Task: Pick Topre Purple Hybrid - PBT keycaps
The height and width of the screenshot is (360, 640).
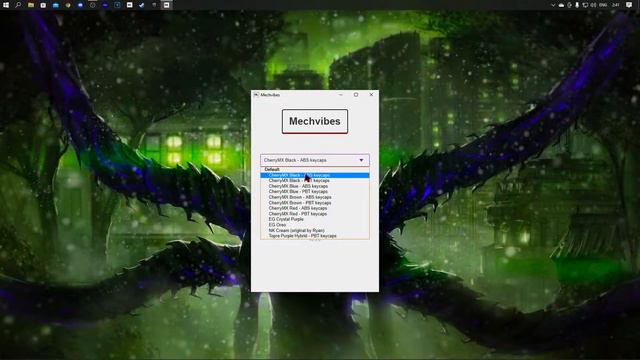Action: (x=315, y=236)
